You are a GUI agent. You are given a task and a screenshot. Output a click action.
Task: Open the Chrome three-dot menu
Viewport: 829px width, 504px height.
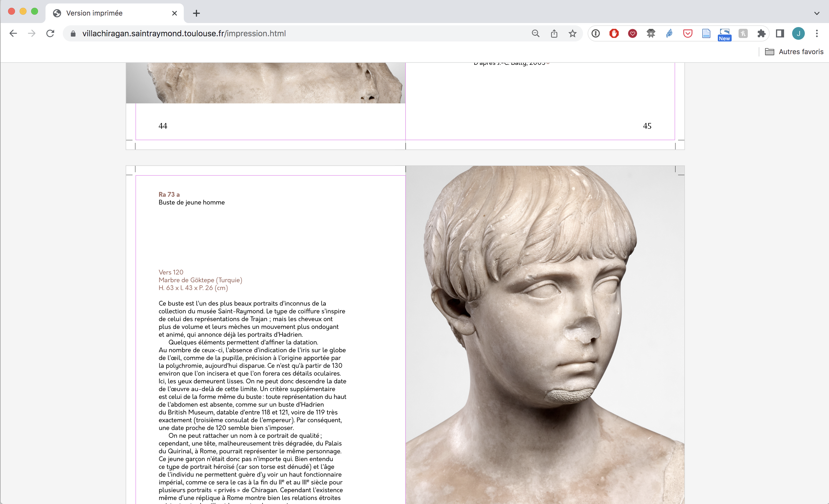pos(817,33)
